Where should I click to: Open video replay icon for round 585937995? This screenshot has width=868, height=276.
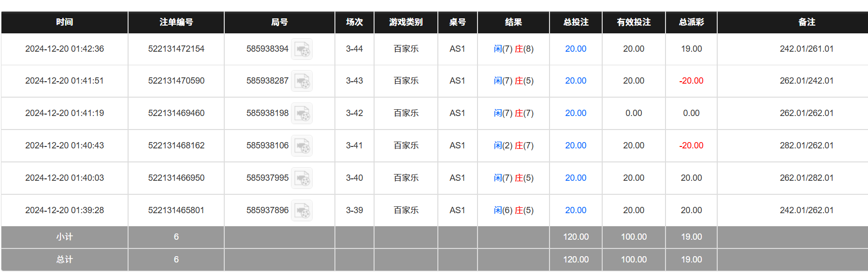click(302, 178)
